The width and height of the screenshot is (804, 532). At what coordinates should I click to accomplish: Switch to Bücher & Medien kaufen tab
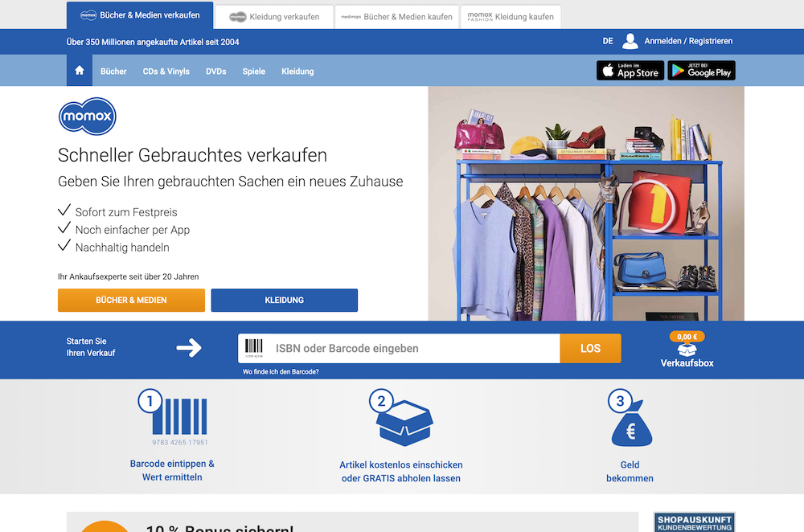point(396,17)
